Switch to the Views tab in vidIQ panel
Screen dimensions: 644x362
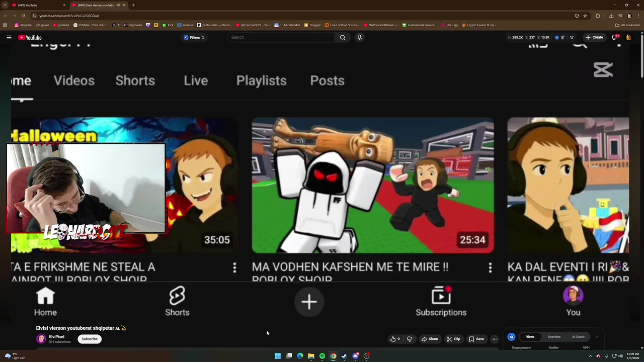[x=530, y=337]
